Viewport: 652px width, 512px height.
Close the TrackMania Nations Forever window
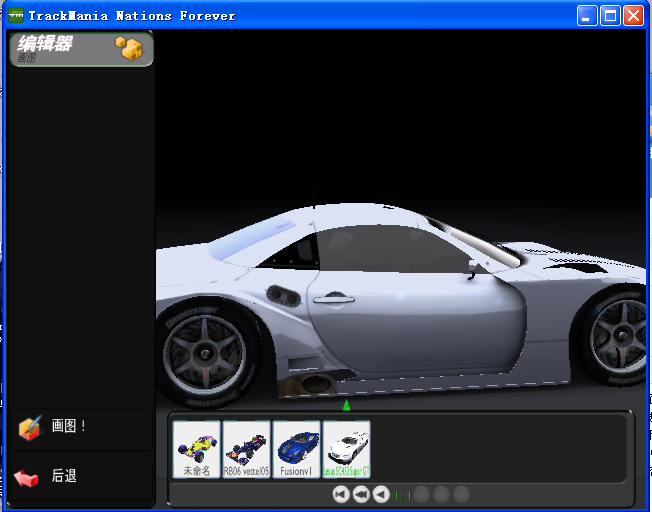pos(633,16)
